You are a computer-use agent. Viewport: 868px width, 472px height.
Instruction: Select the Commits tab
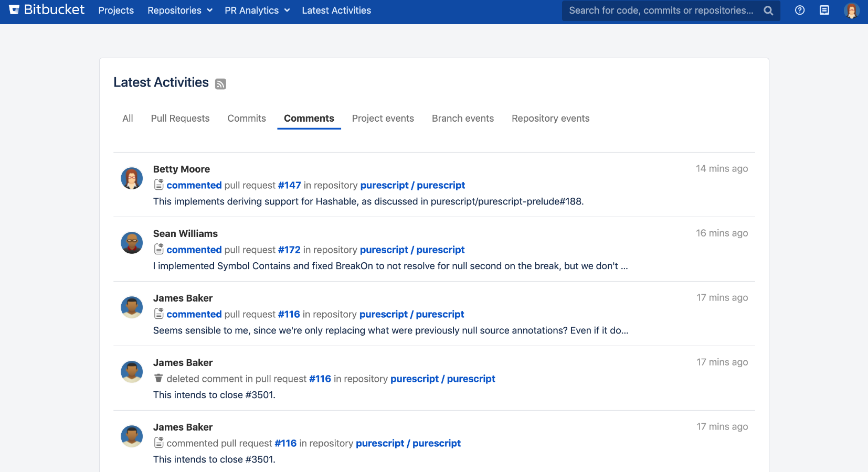(247, 119)
